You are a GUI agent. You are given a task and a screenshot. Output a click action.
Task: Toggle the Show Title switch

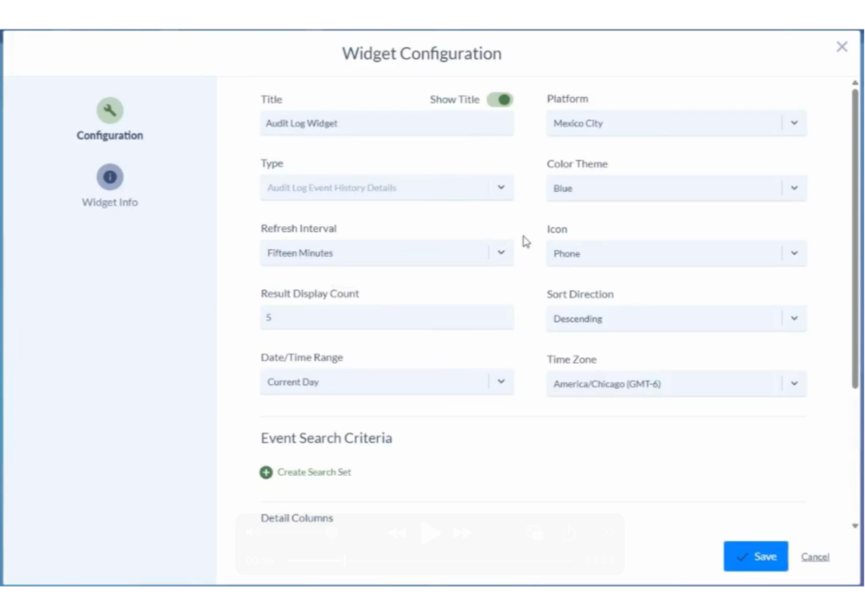pyautogui.click(x=500, y=100)
